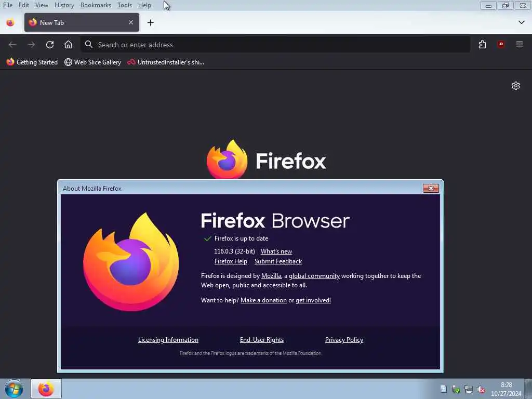This screenshot has width=532, height=399.
Task: Open a new tab with plus button
Action: click(x=150, y=23)
